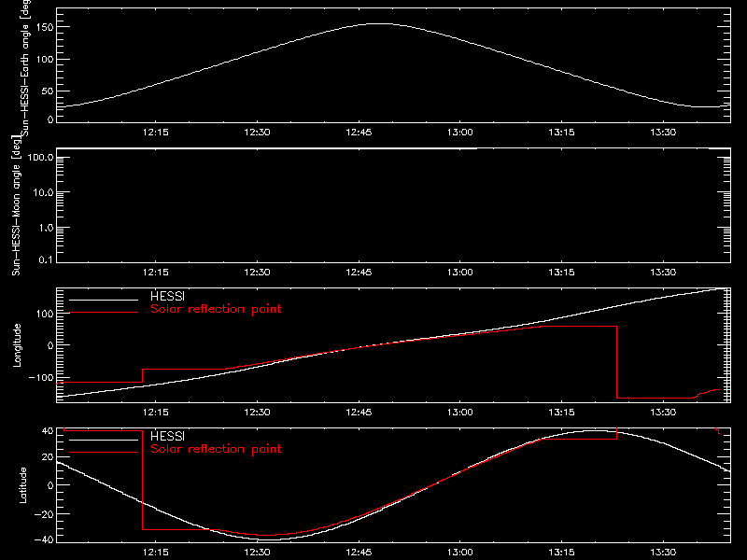Select the 1.0 tick on Moon angle axis
This screenshot has width=747, height=560.
click(x=46, y=228)
